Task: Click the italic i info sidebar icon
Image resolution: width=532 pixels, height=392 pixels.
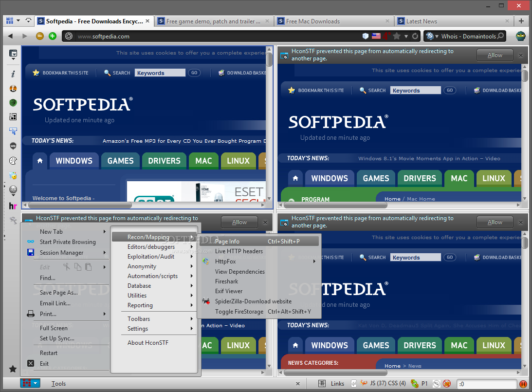Action: 13,74
